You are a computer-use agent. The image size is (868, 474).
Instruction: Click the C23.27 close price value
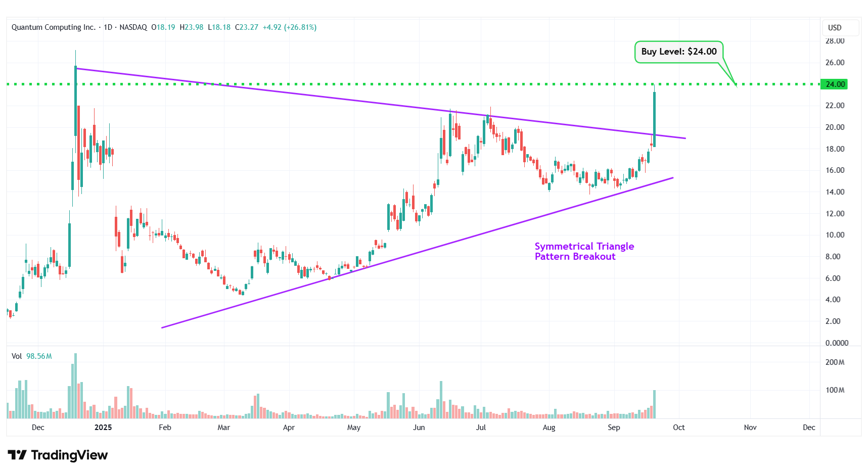coord(247,27)
